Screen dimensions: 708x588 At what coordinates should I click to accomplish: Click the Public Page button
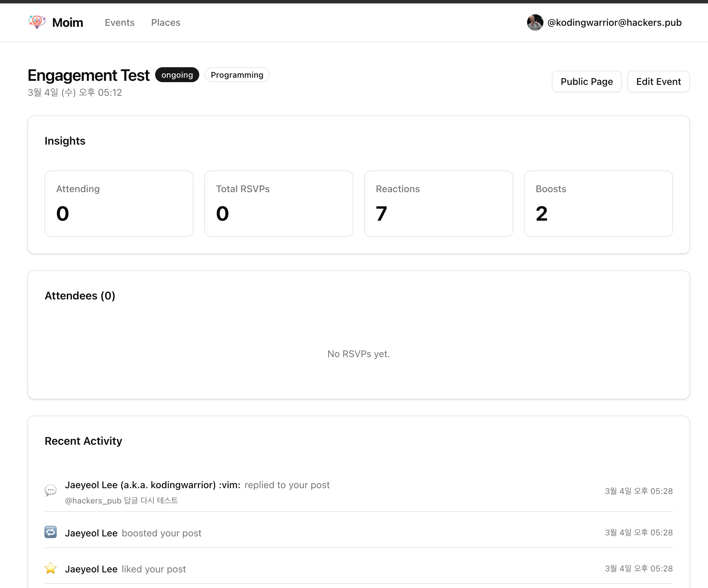point(586,81)
